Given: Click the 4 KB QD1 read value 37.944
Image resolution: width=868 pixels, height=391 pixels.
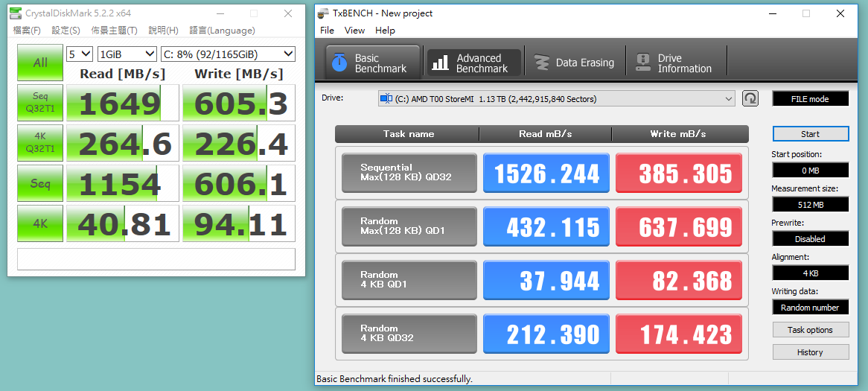Looking at the screenshot, I should coord(546,280).
